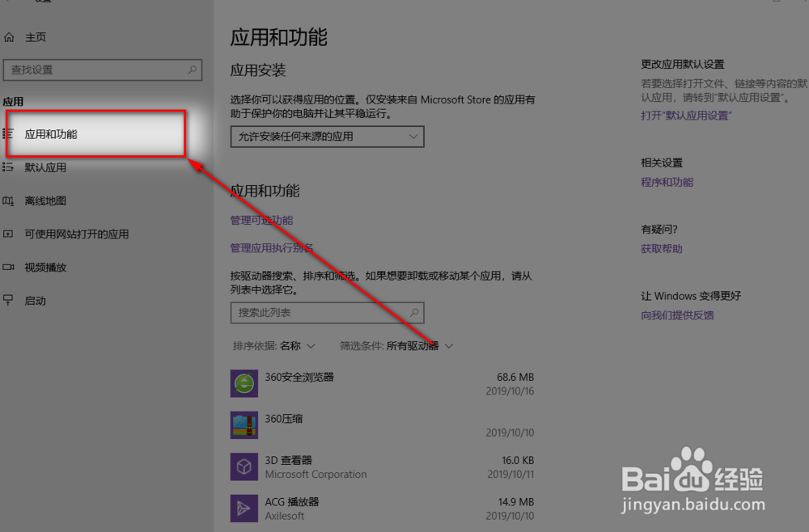
Task: Click the 360安全浏览器 app icon
Action: 244,383
